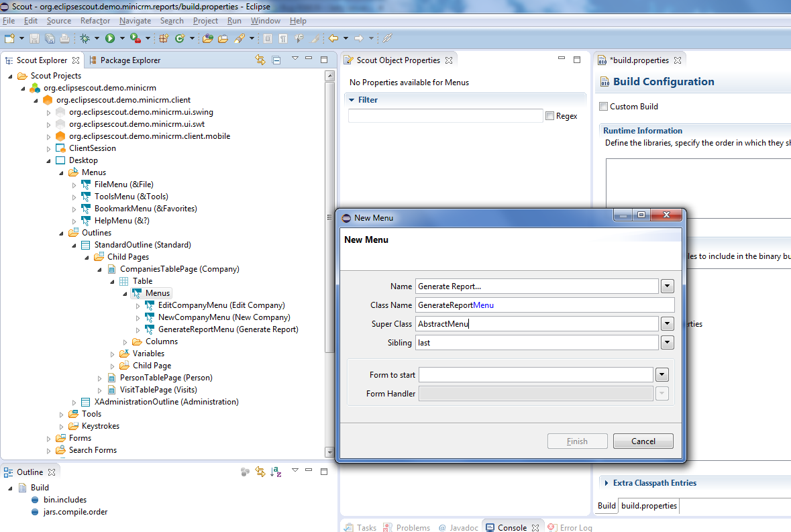
Task: Click the Class Name input field
Action: tap(545, 305)
